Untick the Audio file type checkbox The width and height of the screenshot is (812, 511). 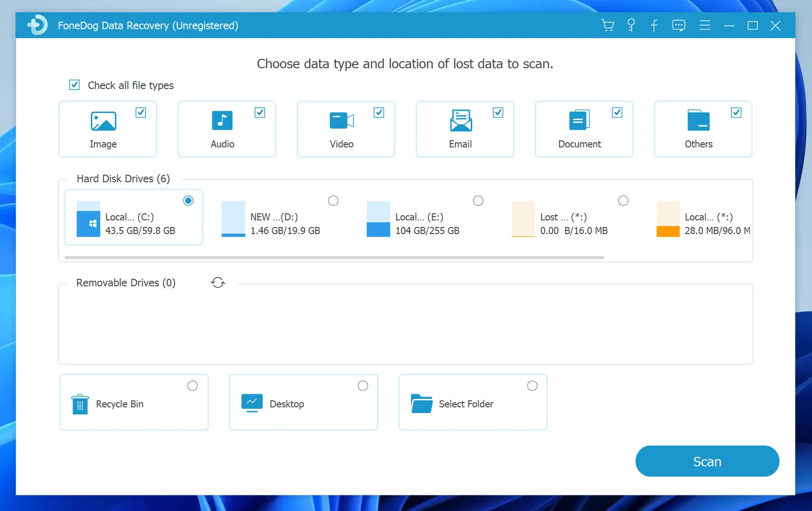[260, 113]
